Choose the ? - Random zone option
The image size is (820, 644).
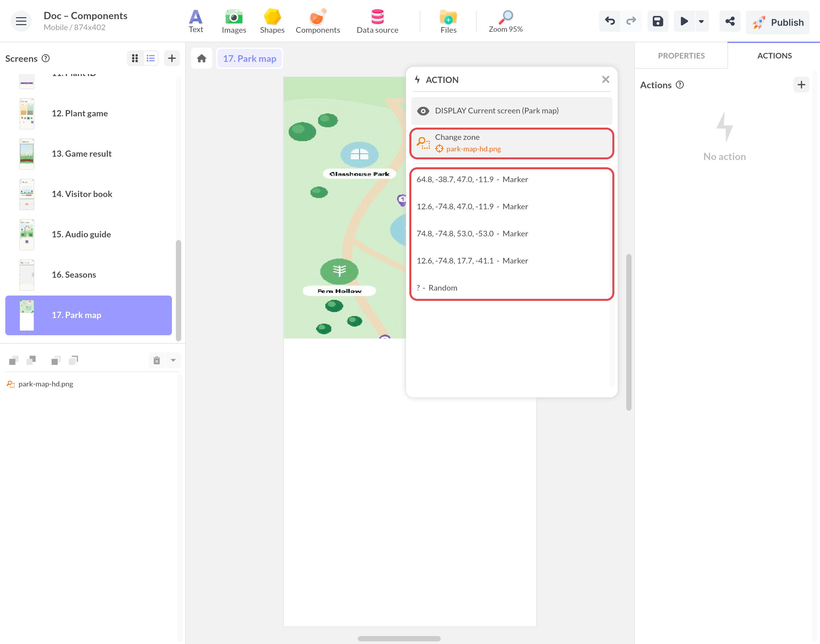point(512,288)
